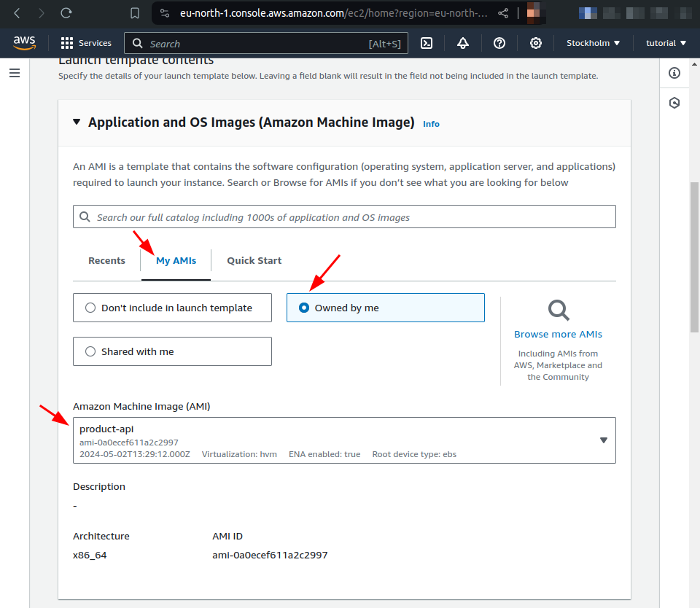Open the tutorial account dropdown

click(666, 43)
